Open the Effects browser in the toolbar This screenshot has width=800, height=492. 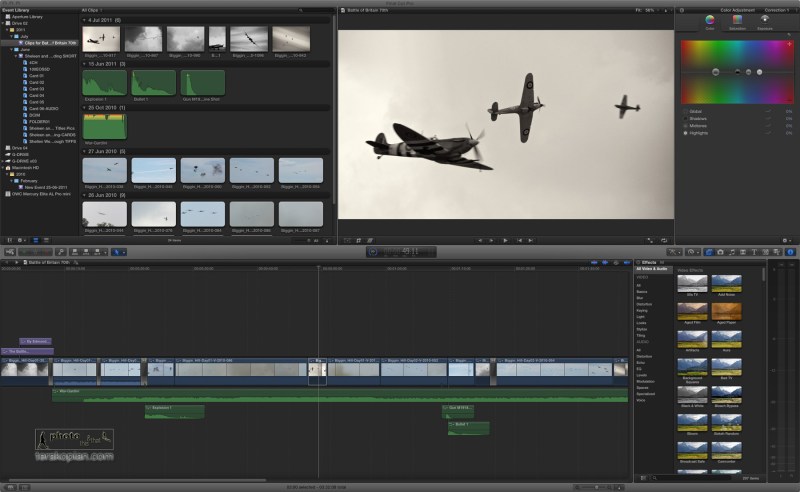709,252
